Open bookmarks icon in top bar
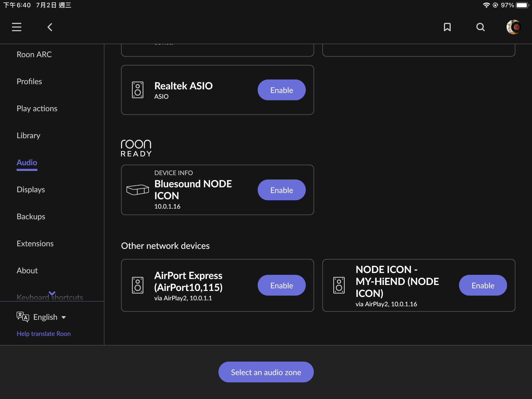This screenshot has height=399, width=532. (x=447, y=27)
